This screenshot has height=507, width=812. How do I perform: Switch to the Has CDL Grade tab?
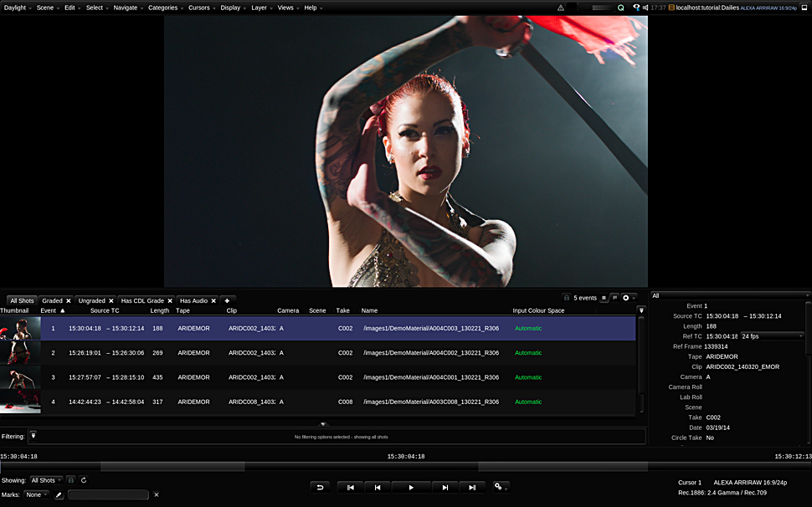142,300
